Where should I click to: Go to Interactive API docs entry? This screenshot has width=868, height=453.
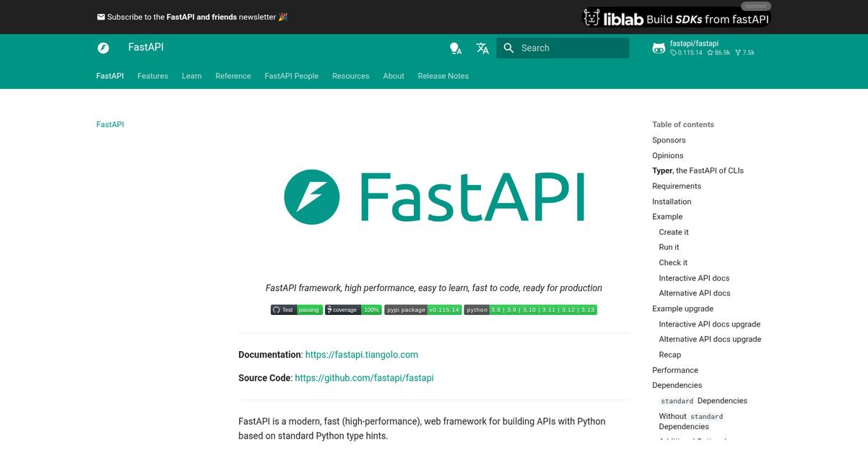(694, 278)
